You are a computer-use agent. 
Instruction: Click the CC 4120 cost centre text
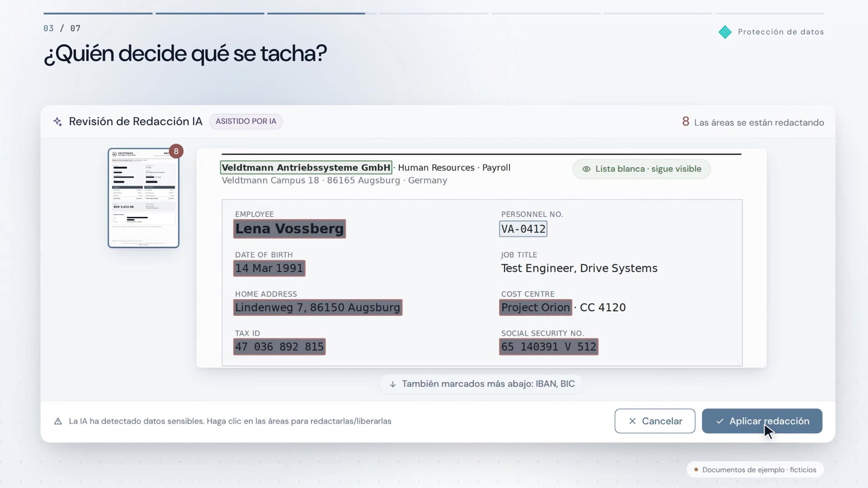click(x=603, y=307)
